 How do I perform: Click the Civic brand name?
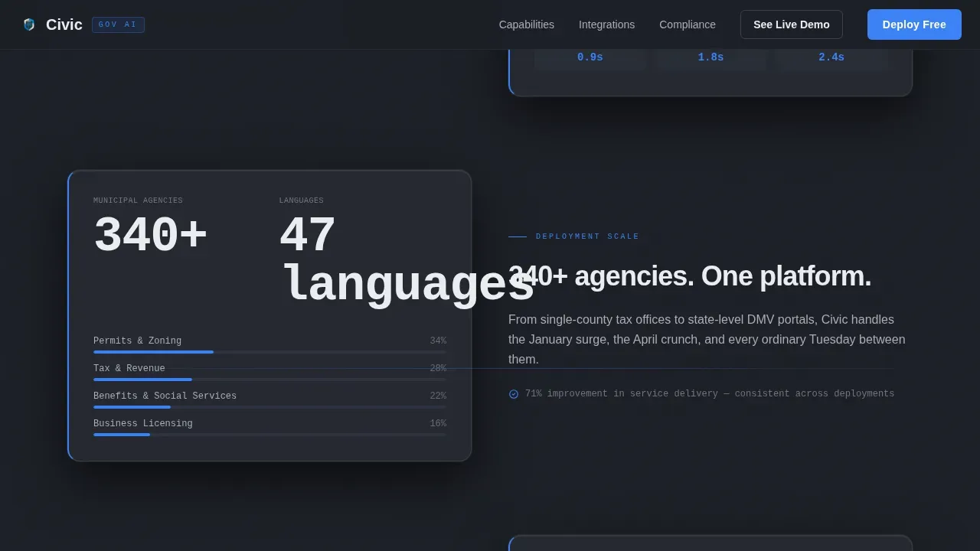pyautogui.click(x=64, y=24)
